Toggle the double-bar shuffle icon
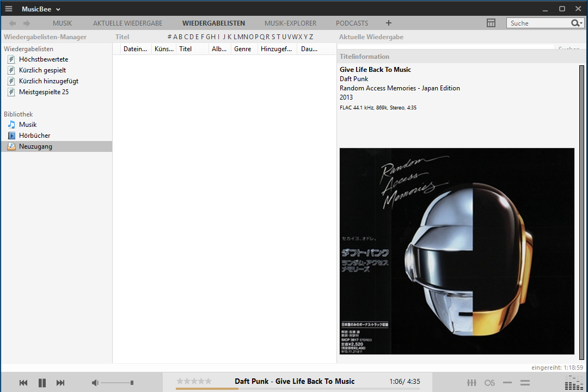Image resolution: width=588 pixels, height=392 pixels. coord(525,383)
